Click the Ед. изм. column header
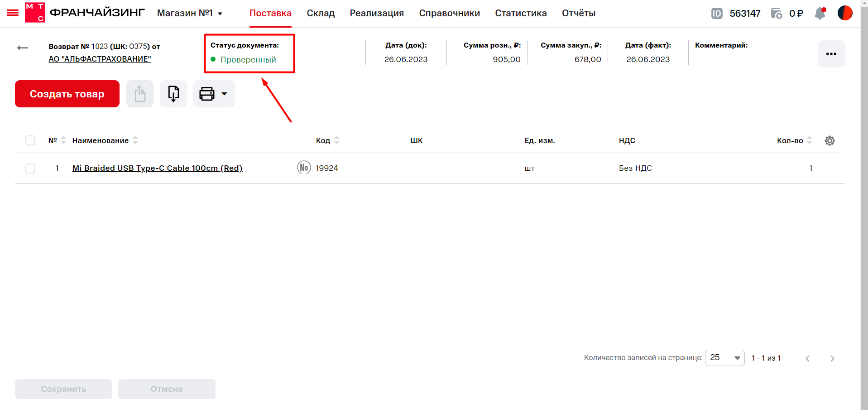 click(x=540, y=140)
